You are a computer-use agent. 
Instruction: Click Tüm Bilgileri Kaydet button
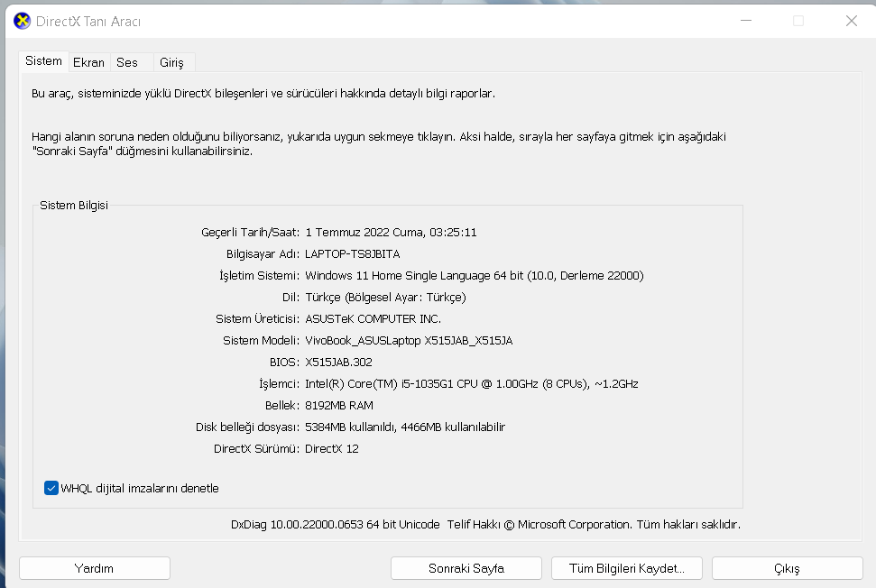pos(627,568)
